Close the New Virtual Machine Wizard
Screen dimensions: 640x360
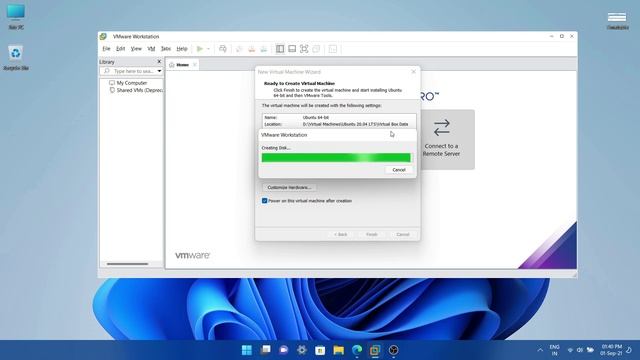click(x=413, y=72)
